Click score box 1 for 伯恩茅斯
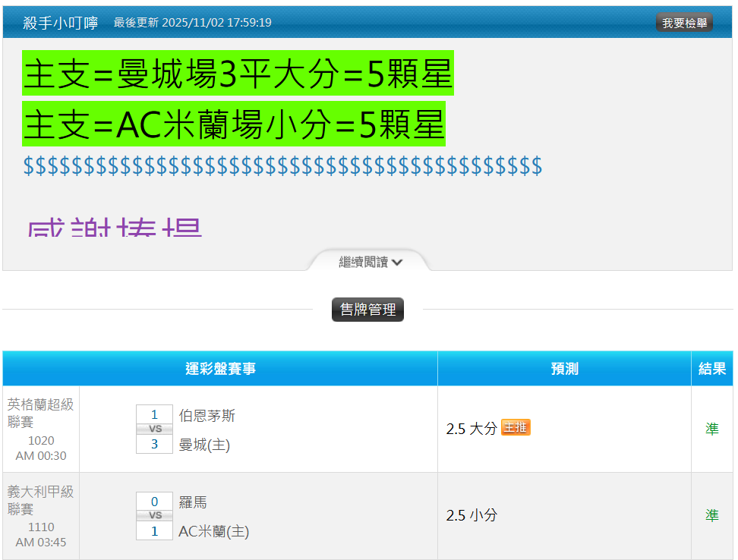The width and height of the screenshot is (738, 560). tap(154, 415)
